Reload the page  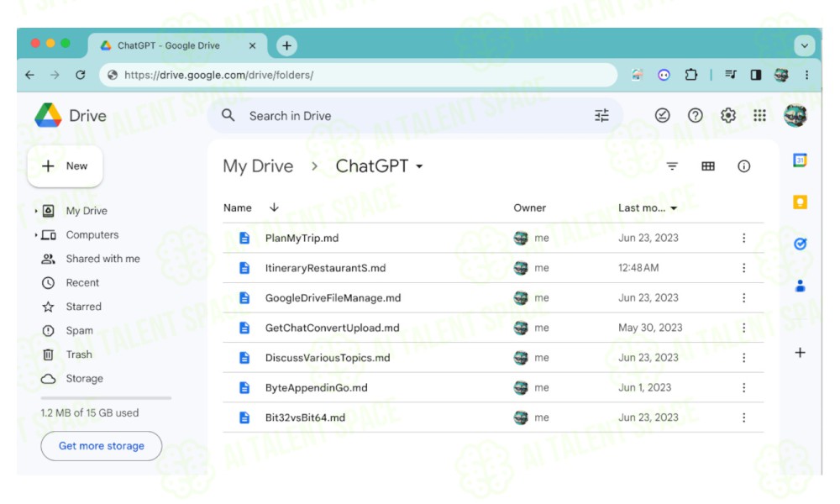81,75
